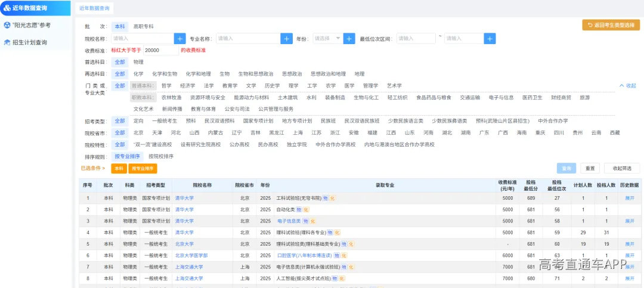Click 化 subject tag in 清华大学 工科试验班 row
This screenshot has height=288, width=644.
332,198
